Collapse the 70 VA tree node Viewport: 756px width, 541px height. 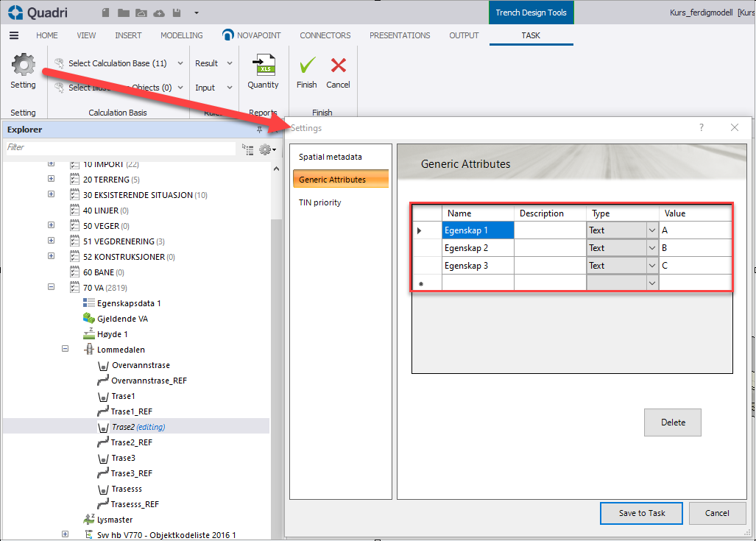click(51, 288)
